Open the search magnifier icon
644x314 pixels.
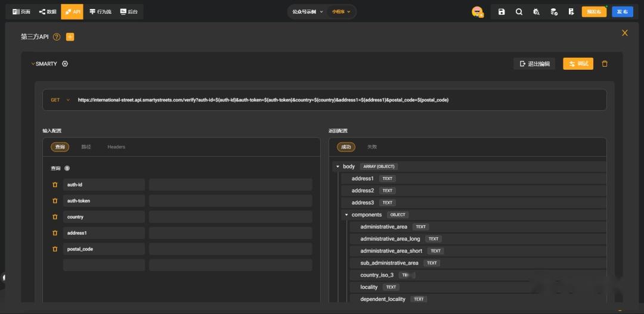[x=519, y=12]
